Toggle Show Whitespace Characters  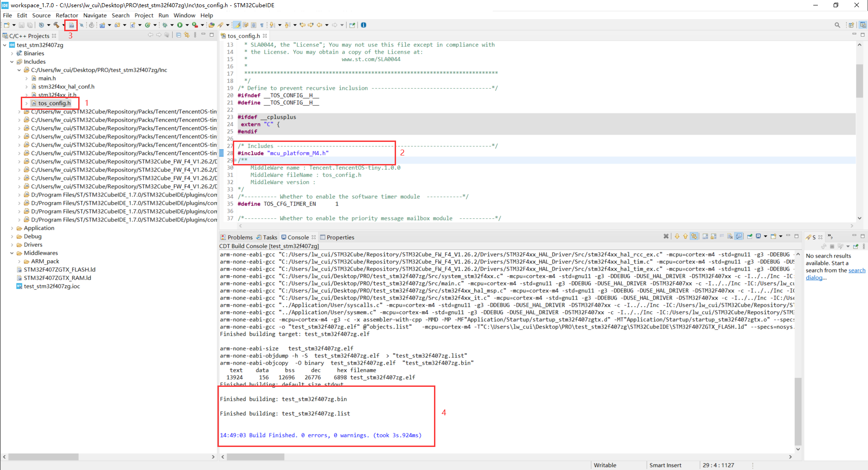click(262, 25)
